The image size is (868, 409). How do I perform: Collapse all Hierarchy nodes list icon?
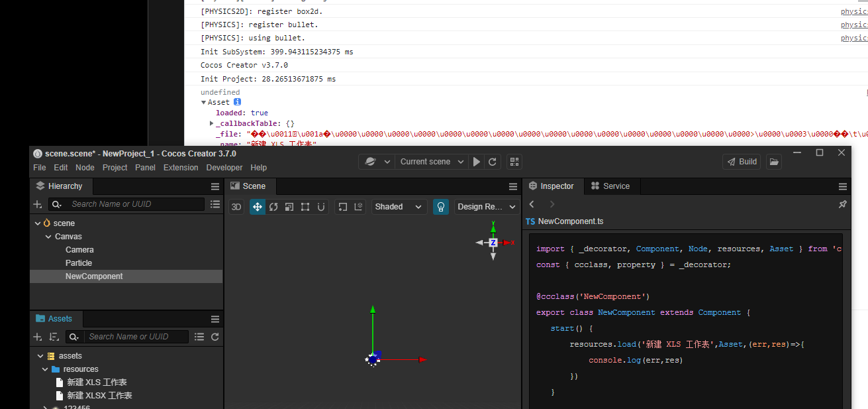(x=215, y=205)
